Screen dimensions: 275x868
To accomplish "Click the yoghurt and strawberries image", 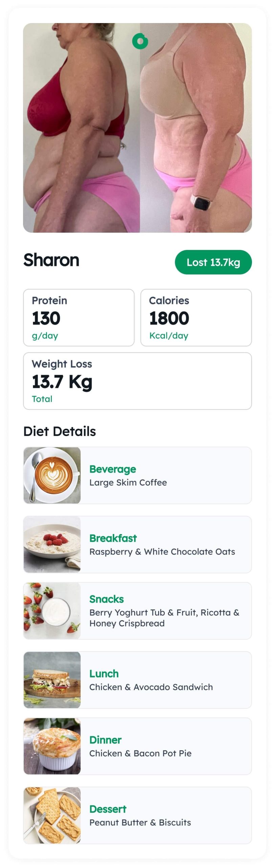I will pyautogui.click(x=52, y=611).
